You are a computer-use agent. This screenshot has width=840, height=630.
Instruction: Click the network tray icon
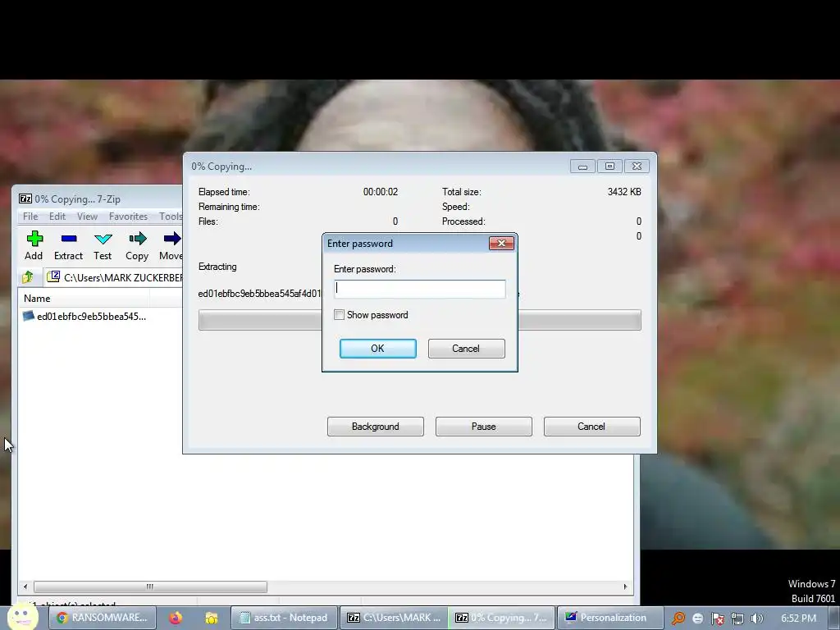[x=737, y=619]
